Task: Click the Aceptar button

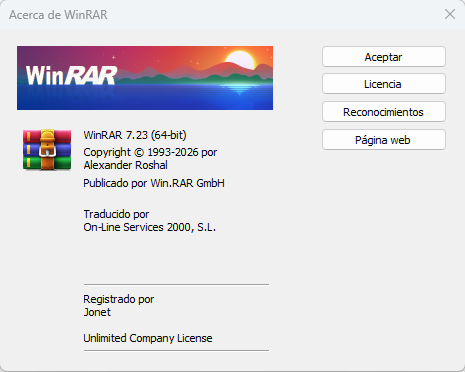Action: tap(384, 57)
